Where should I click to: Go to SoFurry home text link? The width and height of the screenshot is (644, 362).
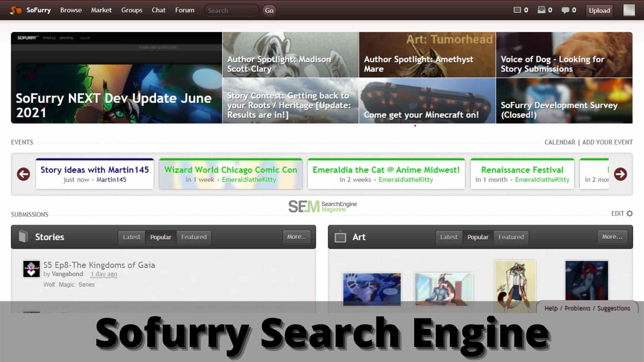point(39,10)
